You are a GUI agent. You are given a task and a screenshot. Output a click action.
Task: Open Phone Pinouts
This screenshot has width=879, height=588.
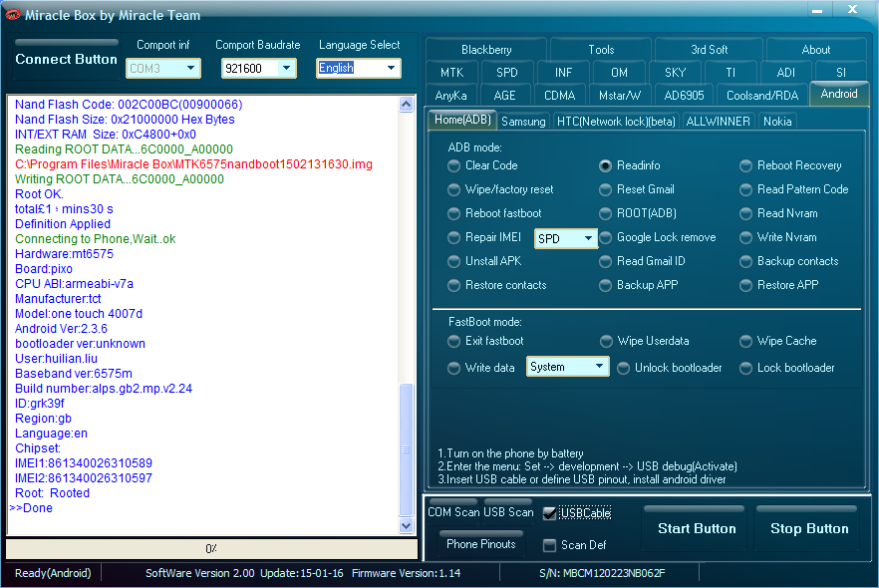pos(481,544)
